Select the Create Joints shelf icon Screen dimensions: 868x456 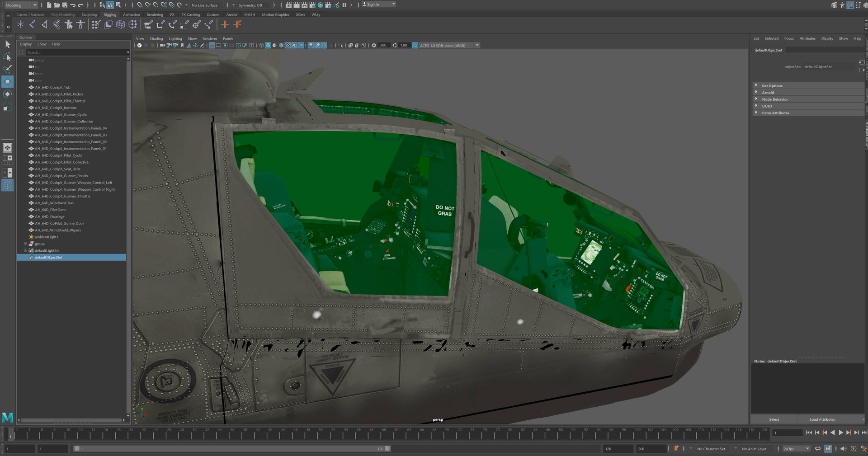(32, 24)
